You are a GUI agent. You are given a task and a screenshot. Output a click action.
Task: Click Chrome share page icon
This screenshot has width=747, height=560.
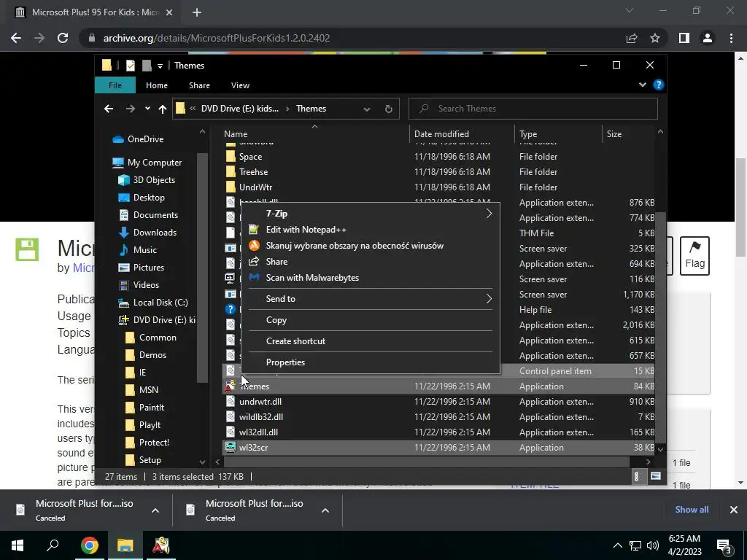pos(632,38)
